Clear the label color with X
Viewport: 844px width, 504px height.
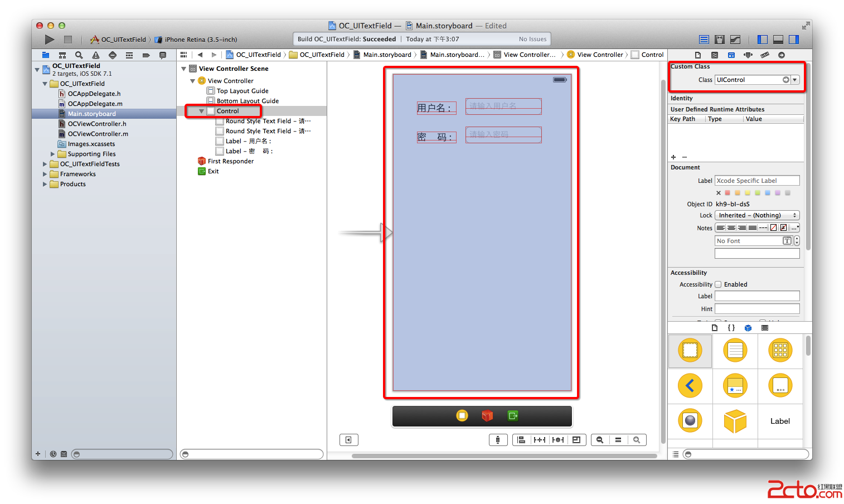(719, 193)
